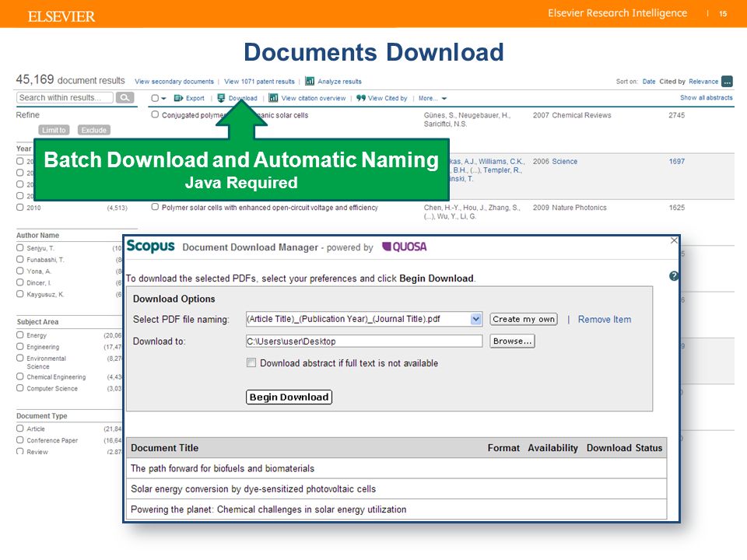
Task: Click the Format column header
Action: tap(503, 448)
